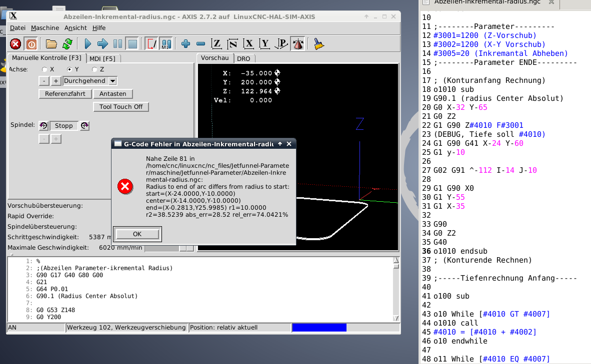Open the AXIS window menu X icon
This screenshot has height=364, width=591.
pos(13,16)
